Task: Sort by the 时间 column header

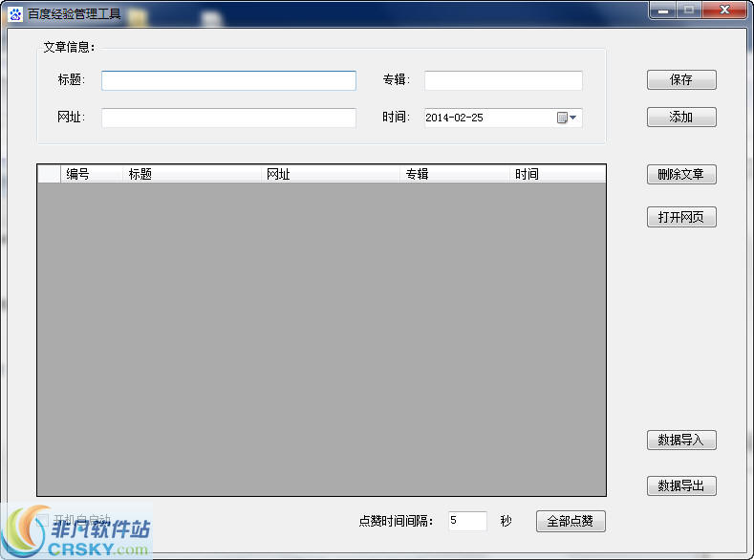Action: 557,174
